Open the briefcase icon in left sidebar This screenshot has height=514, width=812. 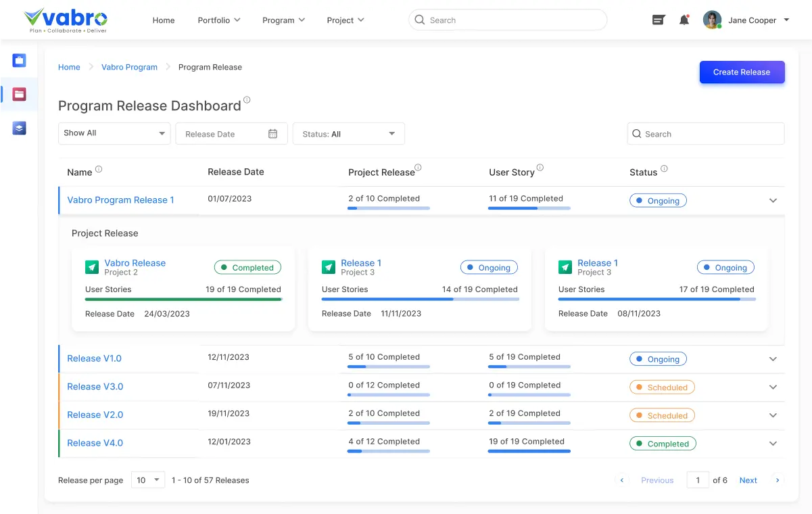click(x=19, y=61)
